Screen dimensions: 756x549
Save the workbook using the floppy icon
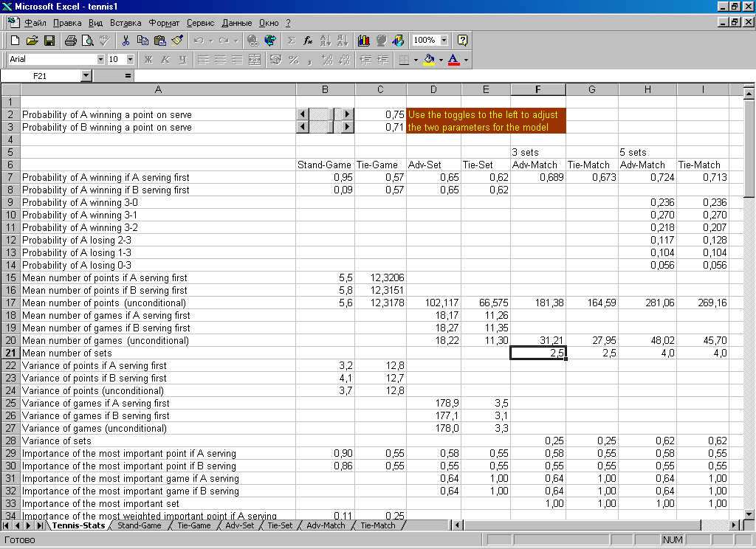(x=49, y=41)
